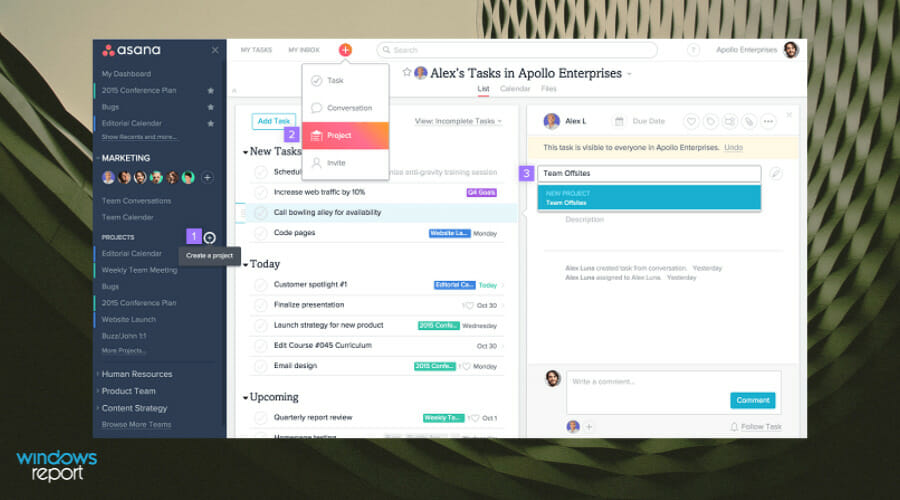Click the heart on Finalize presentation task
Screen dimensions: 900x500
[x=468, y=305]
